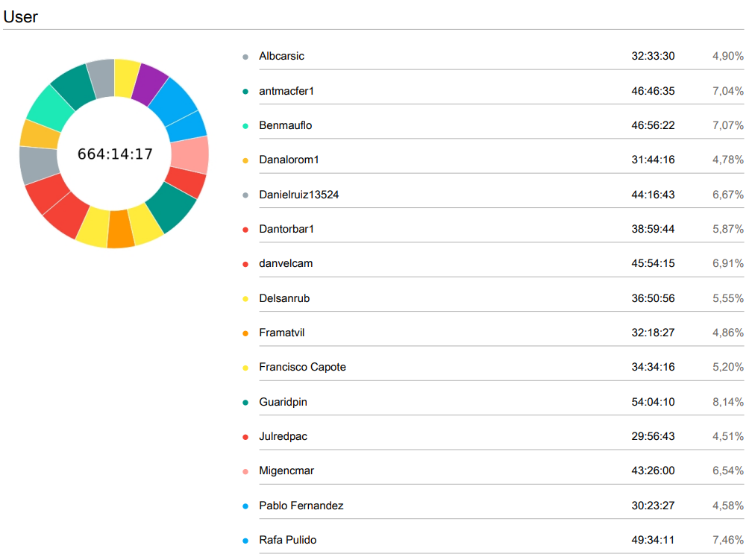
Task: Click the gray dot beside Albcarsic
Action: coord(245,57)
